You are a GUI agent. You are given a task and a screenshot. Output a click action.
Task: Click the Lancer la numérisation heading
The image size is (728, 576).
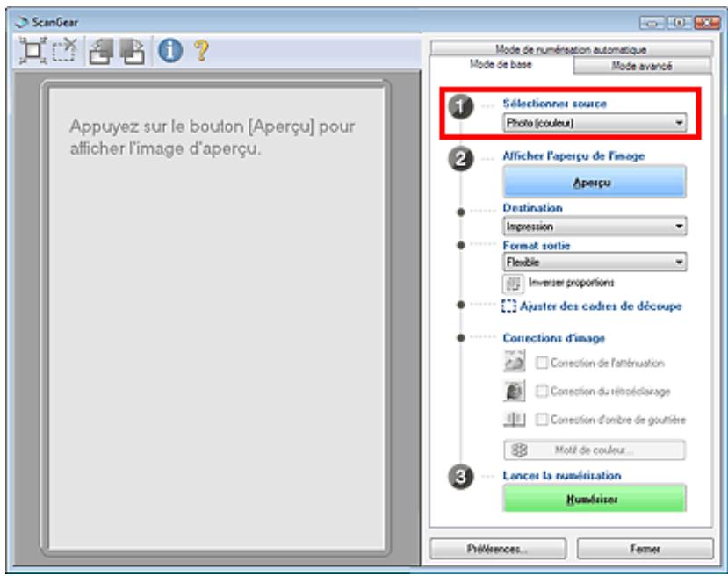tap(562, 475)
